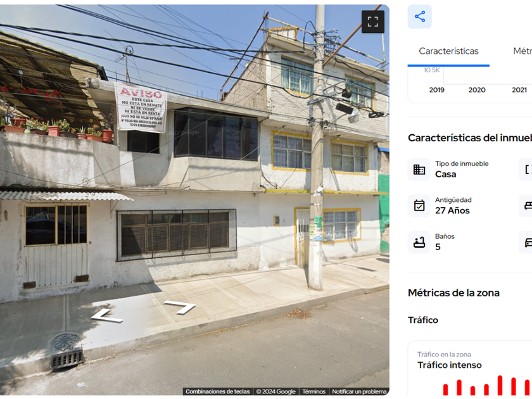Click the area brackets icon beside Casa

tap(527, 169)
